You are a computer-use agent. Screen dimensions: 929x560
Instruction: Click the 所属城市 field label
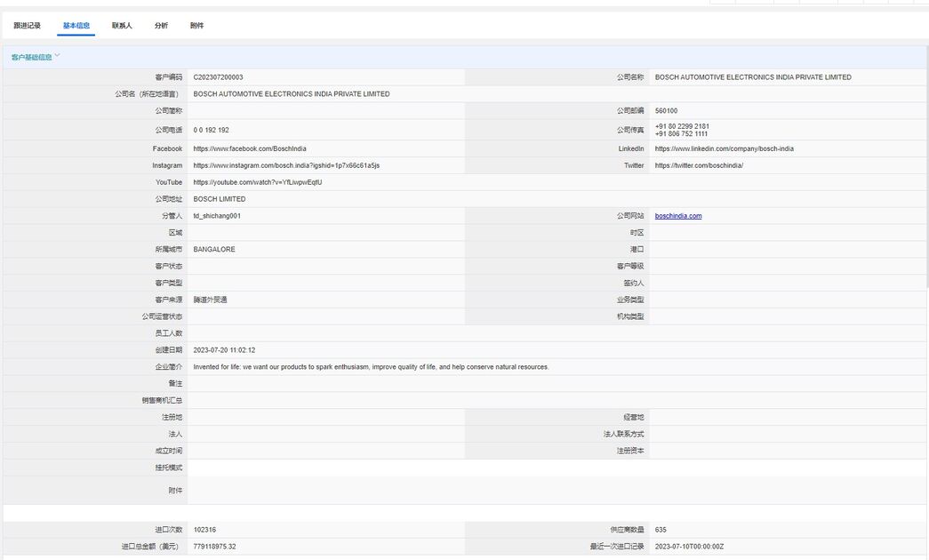click(169, 250)
